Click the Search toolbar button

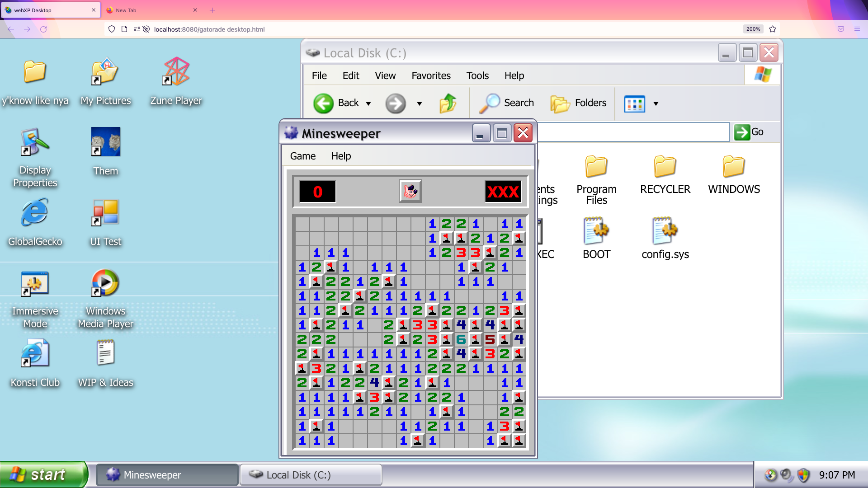pyautogui.click(x=507, y=103)
